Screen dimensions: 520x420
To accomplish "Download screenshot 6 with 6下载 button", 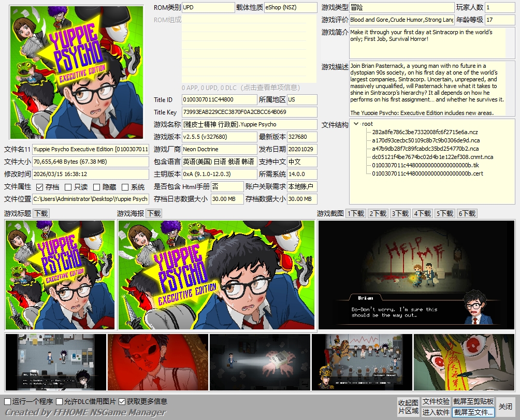I will 467,213.
